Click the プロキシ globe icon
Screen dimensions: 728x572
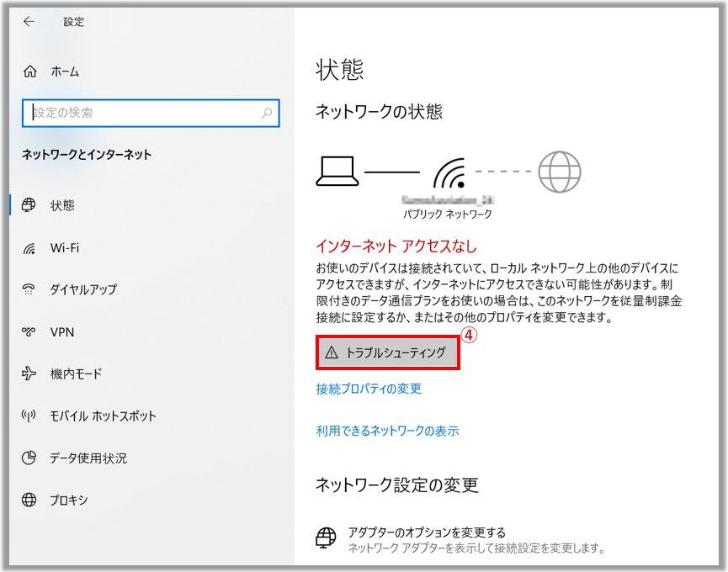coord(29,500)
